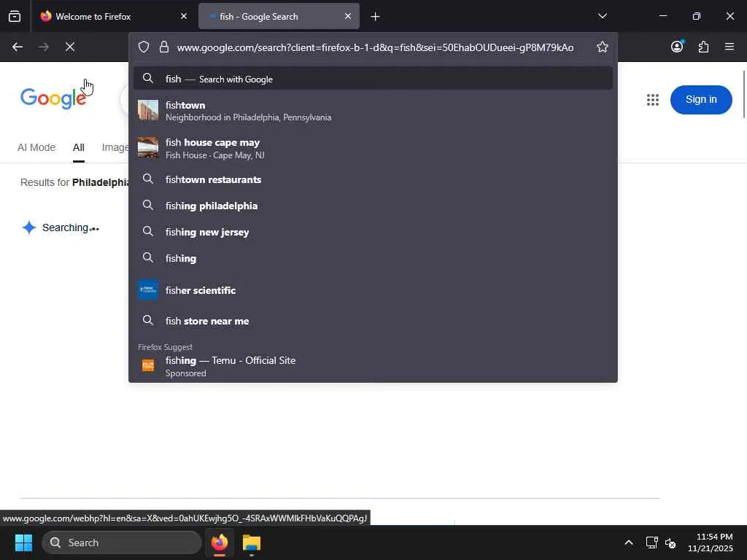Switch to fish - Google Search tab

tap(279, 17)
